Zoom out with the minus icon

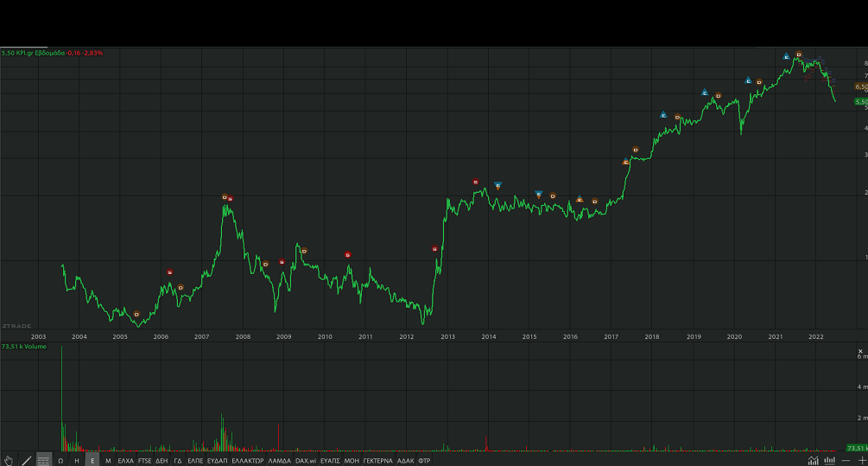[846, 460]
